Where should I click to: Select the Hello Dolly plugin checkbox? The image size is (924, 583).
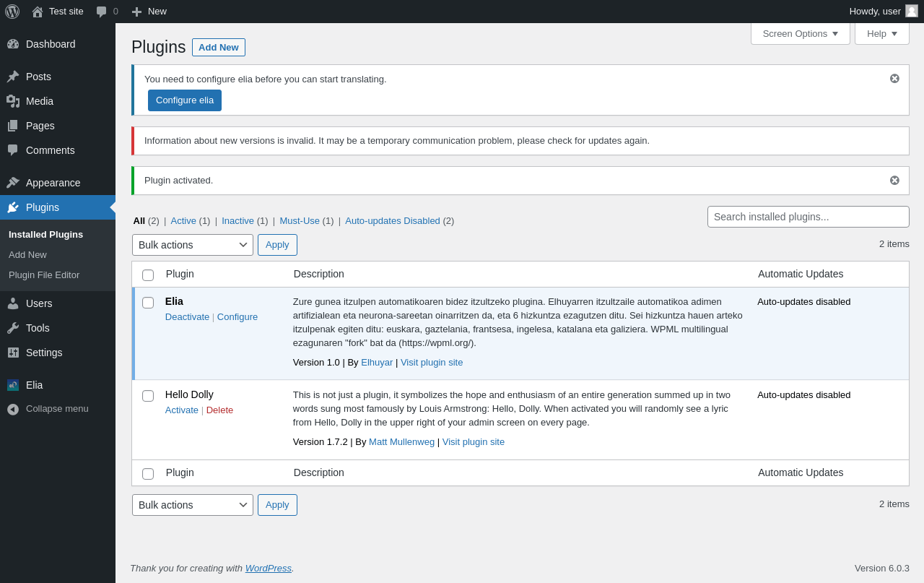[148, 396]
